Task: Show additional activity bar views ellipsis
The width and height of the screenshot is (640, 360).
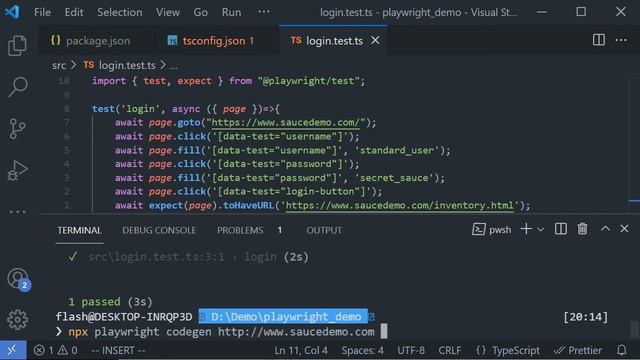Action: click(18, 211)
